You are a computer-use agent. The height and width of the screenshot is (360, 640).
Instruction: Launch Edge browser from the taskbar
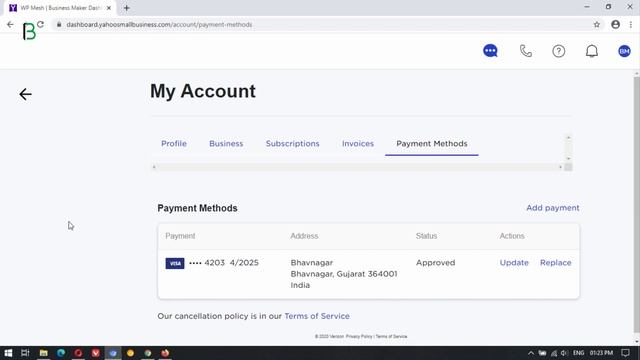61,353
